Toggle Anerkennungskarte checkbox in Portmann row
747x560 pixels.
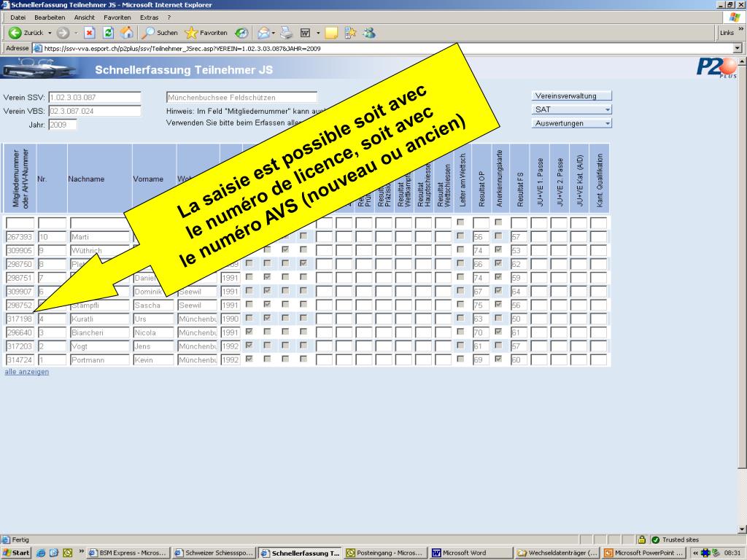498,359
